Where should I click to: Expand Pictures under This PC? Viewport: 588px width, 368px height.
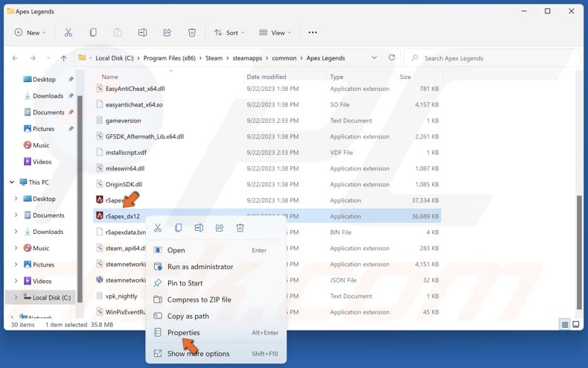(16, 264)
